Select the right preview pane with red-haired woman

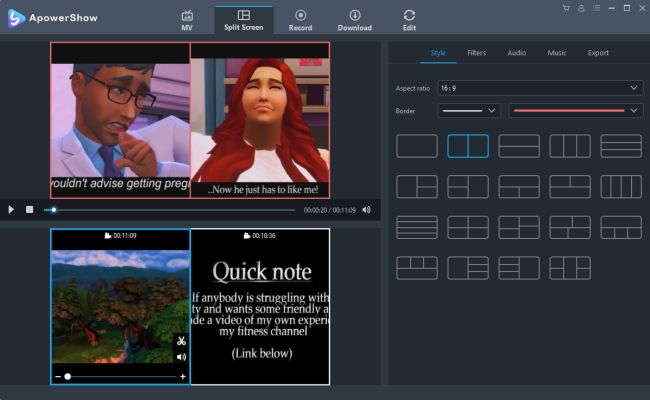point(260,120)
